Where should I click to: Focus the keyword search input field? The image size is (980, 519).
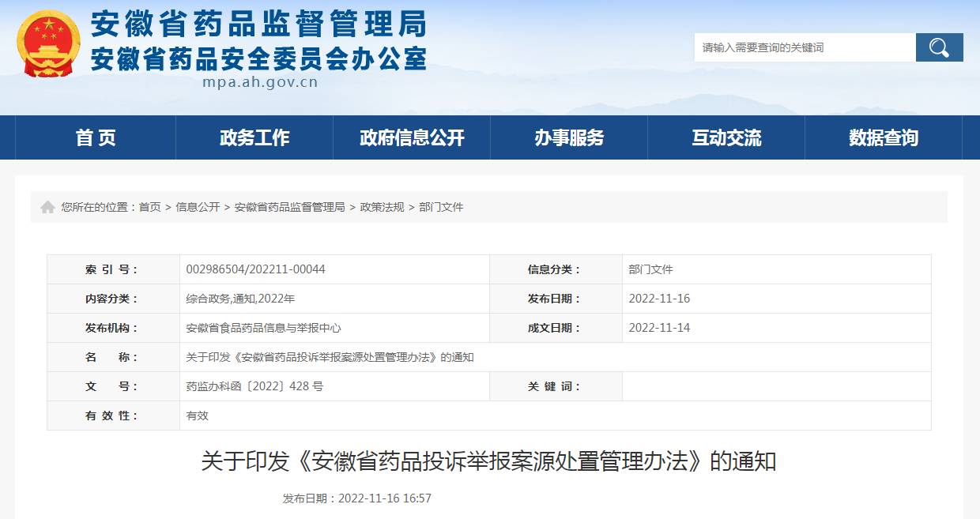[805, 47]
